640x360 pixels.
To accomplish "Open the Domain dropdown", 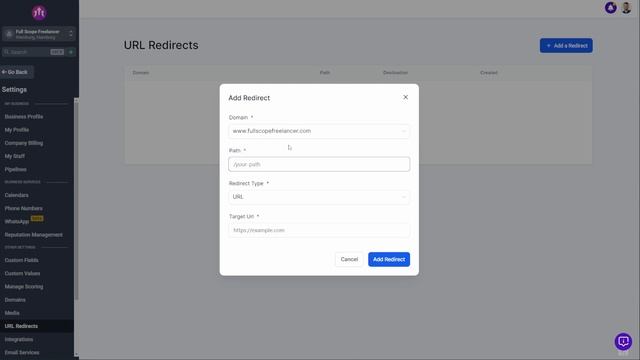I will point(319,131).
